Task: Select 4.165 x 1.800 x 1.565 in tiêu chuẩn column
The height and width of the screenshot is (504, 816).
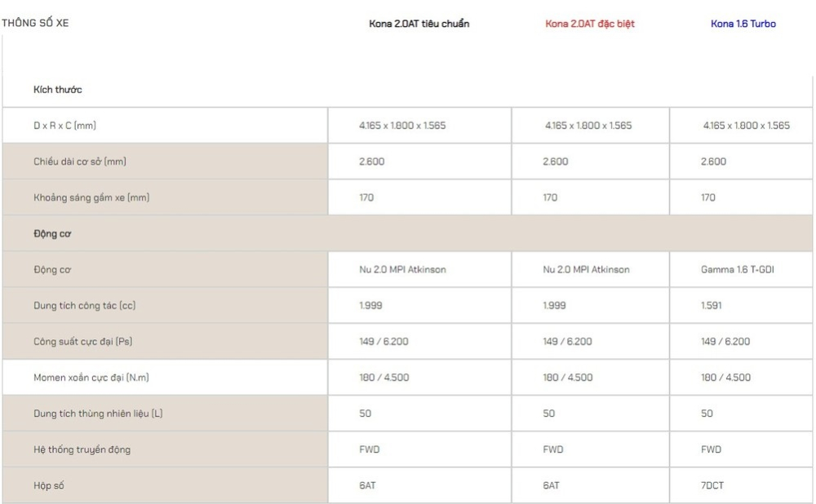Action: pos(402,126)
